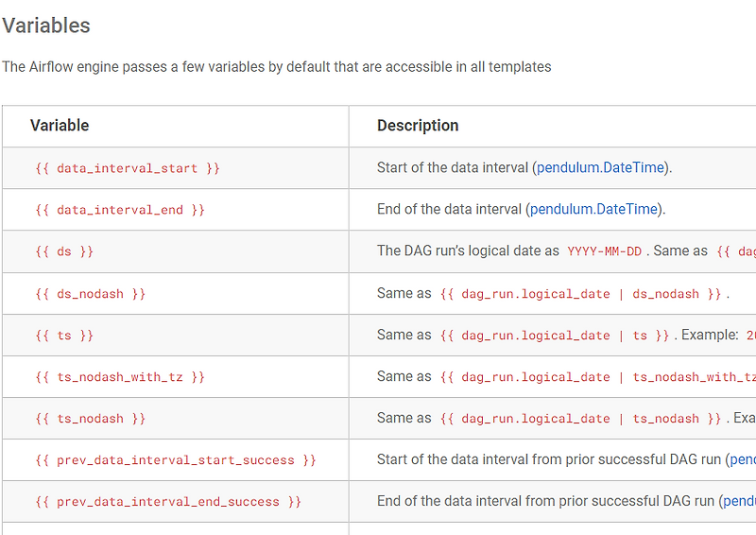Select the {{ prev_data_interval_start_success }} variable code
This screenshot has width=756, height=535.
click(176, 460)
